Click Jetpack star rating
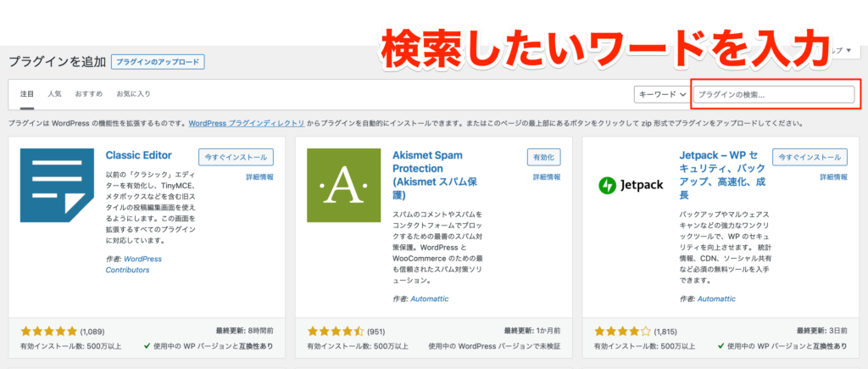The image size is (868, 369). [623, 332]
